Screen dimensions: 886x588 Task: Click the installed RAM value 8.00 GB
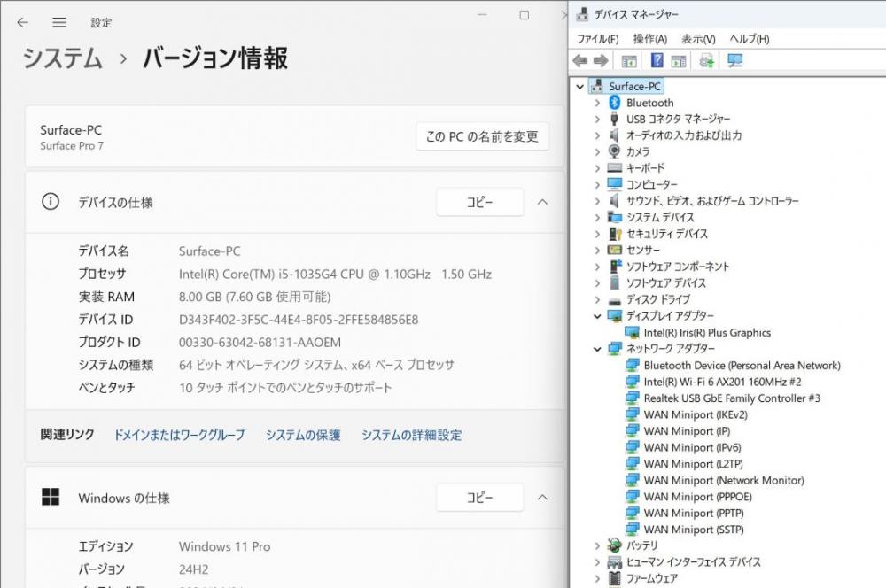click(x=255, y=297)
